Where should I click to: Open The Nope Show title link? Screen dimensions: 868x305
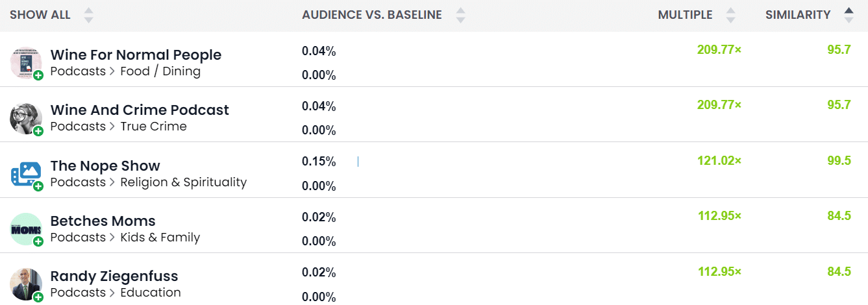point(105,165)
